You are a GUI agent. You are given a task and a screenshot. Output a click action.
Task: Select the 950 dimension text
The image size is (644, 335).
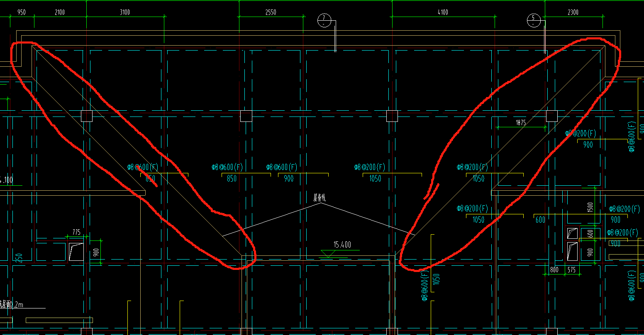coord(21,12)
